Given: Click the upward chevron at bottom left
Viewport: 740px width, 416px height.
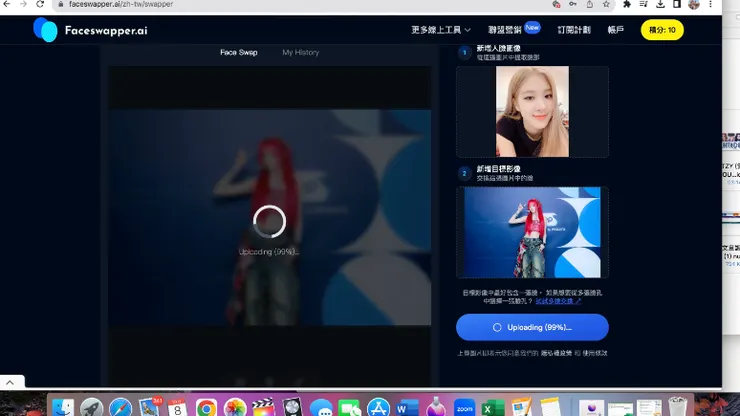Looking at the screenshot, I should pyautogui.click(x=10, y=382).
